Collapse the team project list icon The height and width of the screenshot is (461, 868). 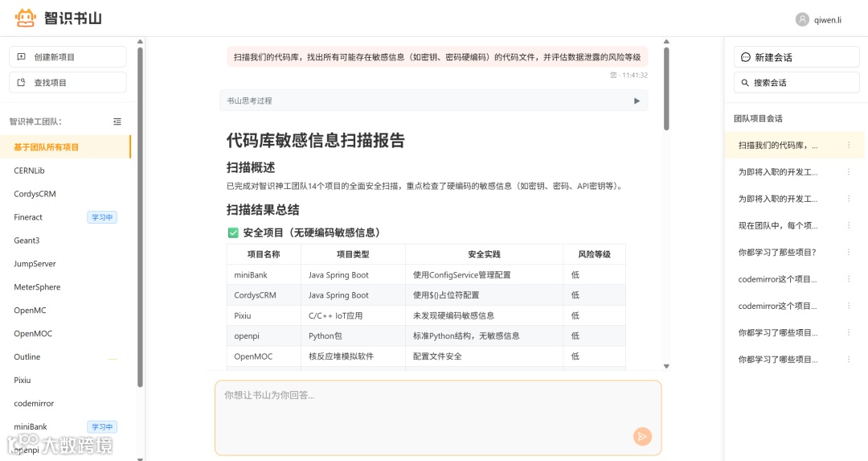(x=117, y=121)
